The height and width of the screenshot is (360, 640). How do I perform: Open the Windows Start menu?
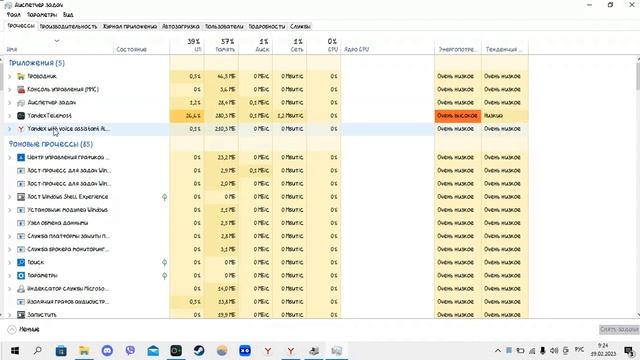15,351
